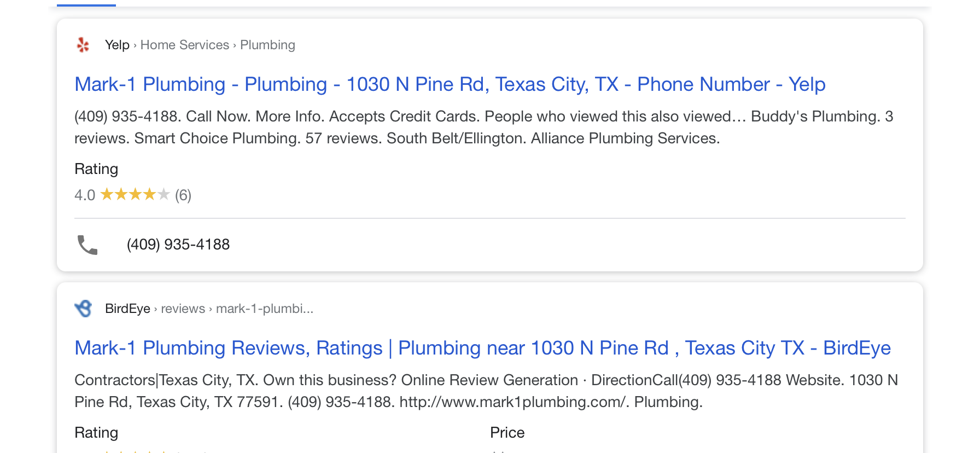Click the Rating label in the Yelp card
Screen dimensions: 980x453
[96, 169]
